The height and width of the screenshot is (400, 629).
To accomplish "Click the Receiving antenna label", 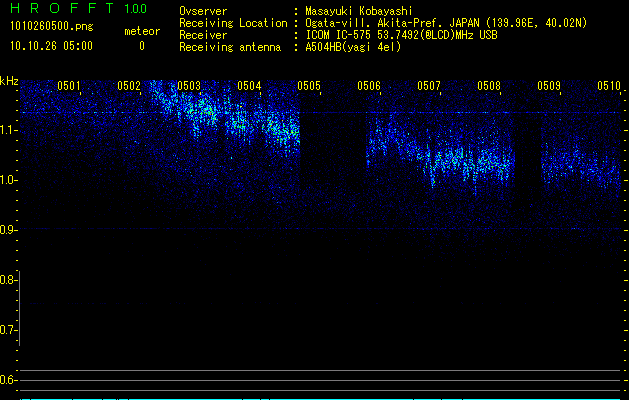I will (x=230, y=47).
